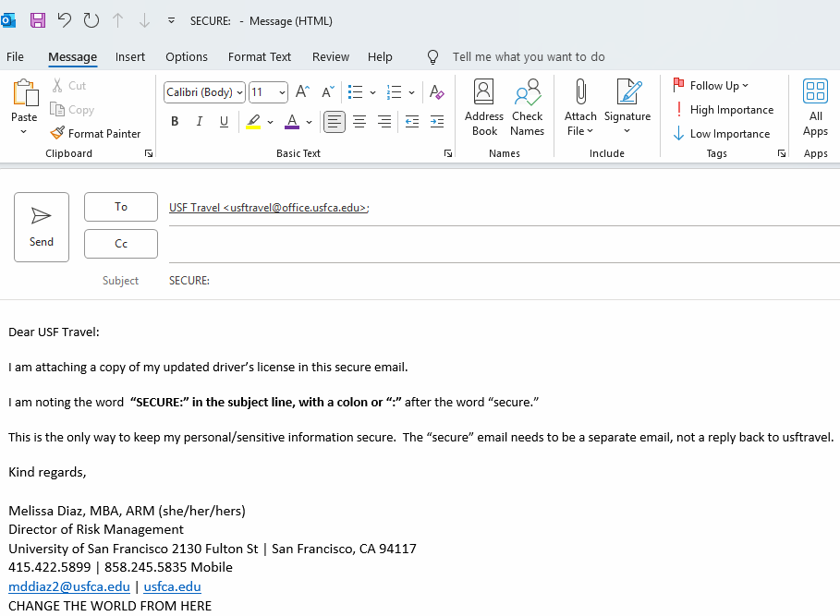The height and width of the screenshot is (616, 840).
Task: Click the Format Painter tool
Action: click(x=96, y=134)
